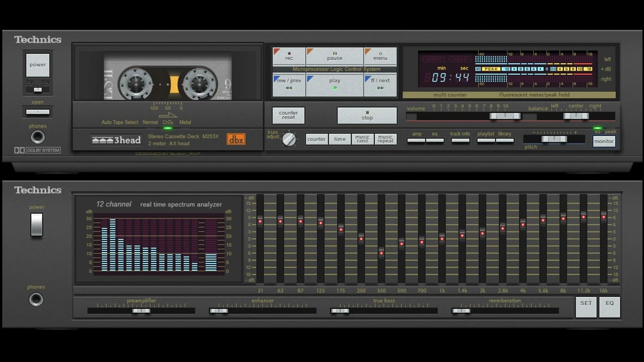Toggle music repeat mode
This screenshot has height=362, width=644.
[x=385, y=139]
